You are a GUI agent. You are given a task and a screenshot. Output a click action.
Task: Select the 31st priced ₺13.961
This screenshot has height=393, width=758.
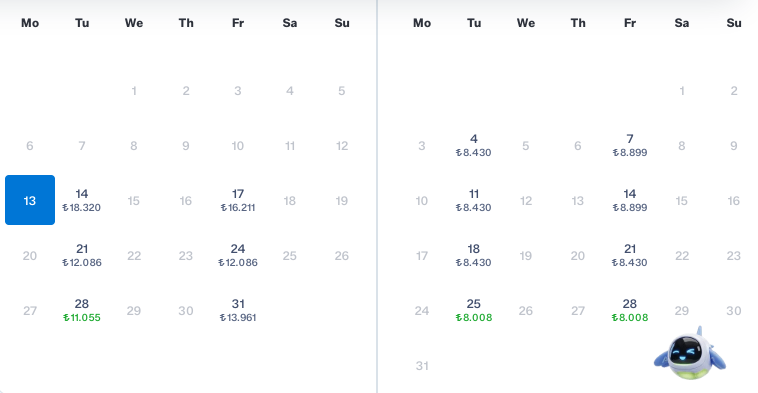(238, 310)
